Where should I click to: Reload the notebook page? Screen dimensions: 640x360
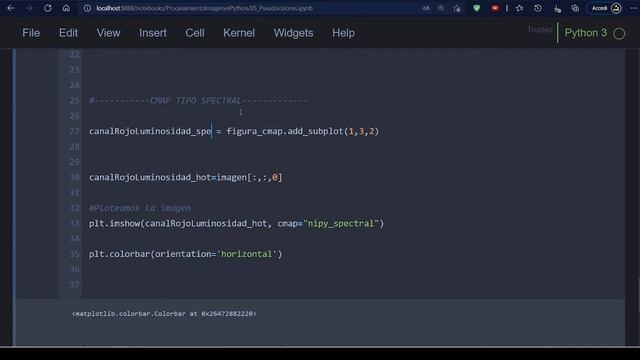(x=48, y=8)
